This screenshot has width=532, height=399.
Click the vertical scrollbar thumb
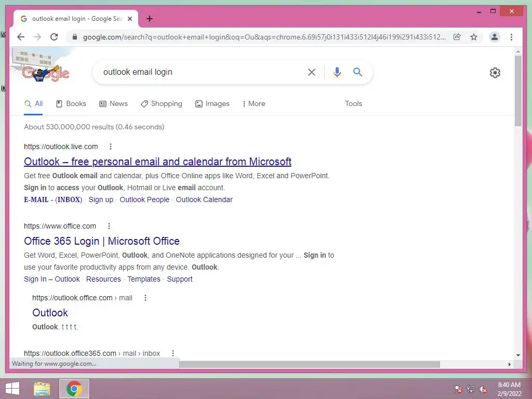[518, 91]
